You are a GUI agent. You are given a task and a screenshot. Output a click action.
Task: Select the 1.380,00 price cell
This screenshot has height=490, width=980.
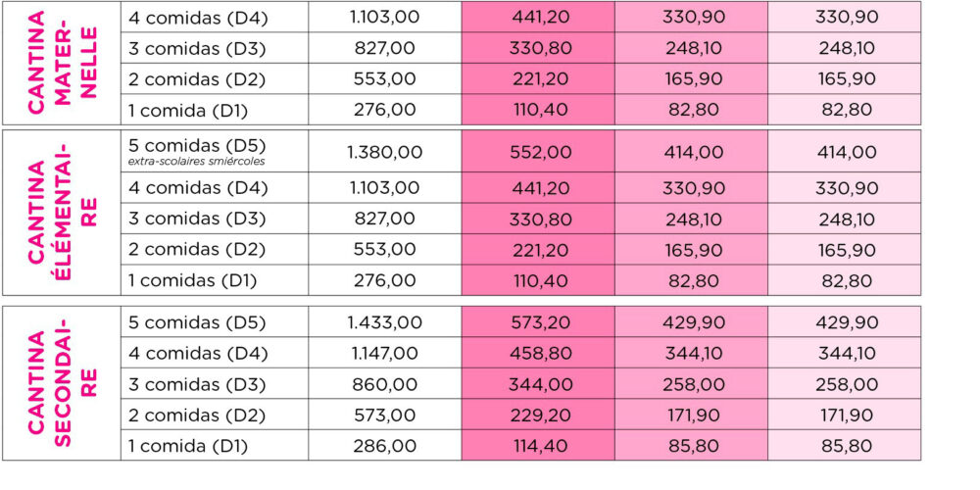(385, 152)
